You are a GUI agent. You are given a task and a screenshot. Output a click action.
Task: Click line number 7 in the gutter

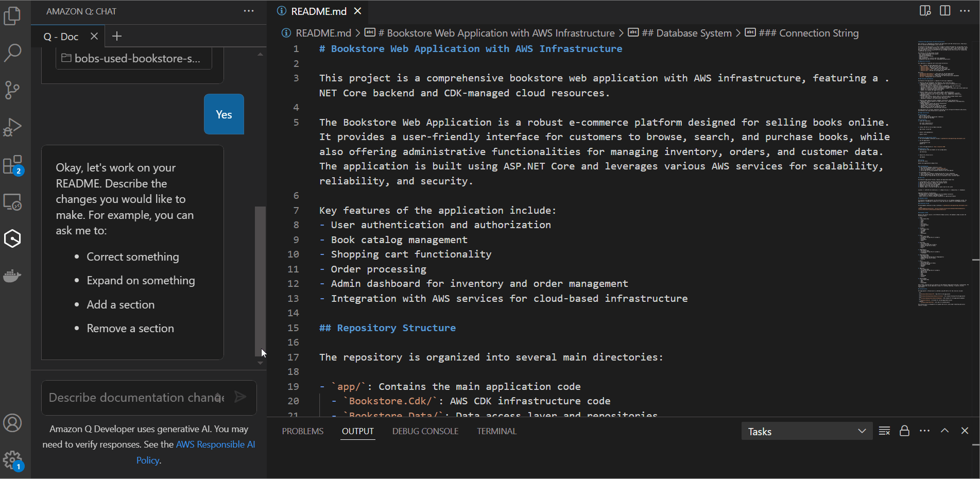click(x=296, y=211)
